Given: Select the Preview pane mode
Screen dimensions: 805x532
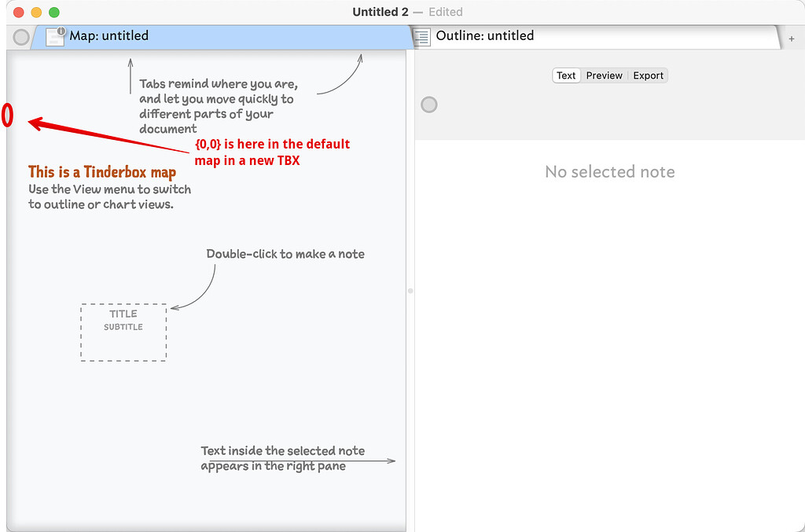Looking at the screenshot, I should pos(604,75).
